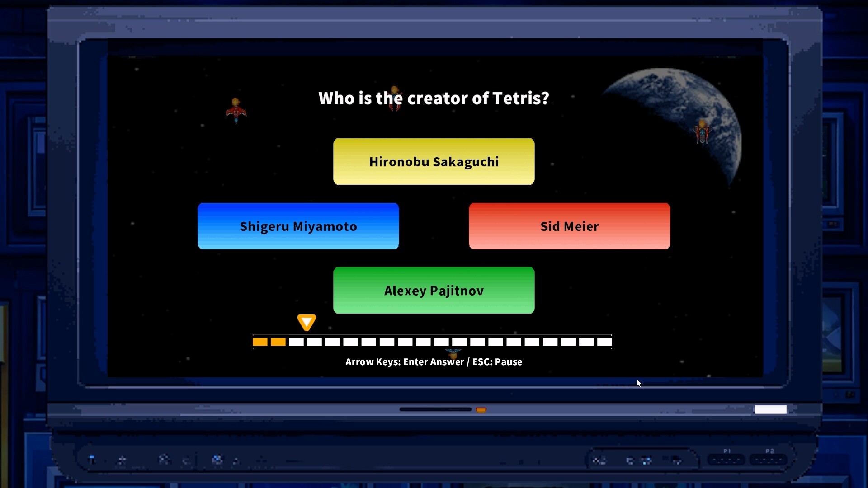
Task: Click the question text about Tetris's creator
Action: click(x=434, y=99)
